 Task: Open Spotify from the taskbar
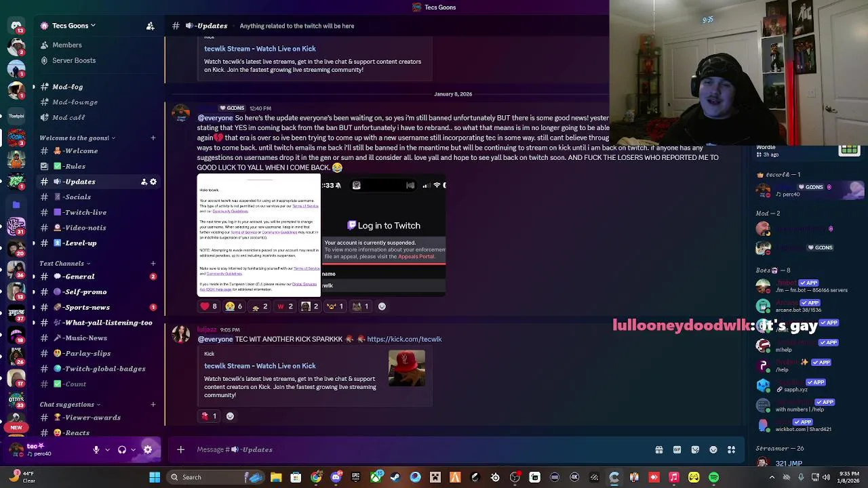(714, 477)
